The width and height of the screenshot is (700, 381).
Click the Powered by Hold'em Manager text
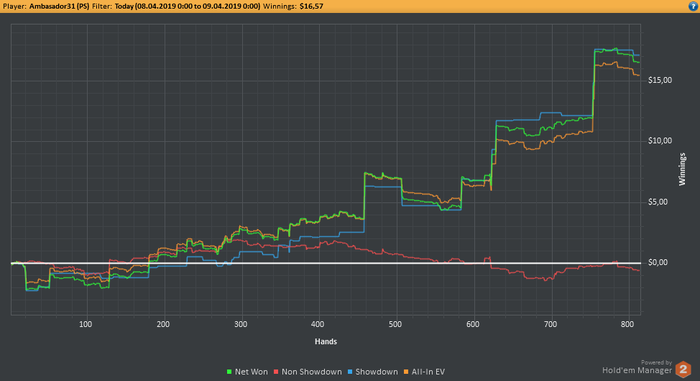(637, 367)
